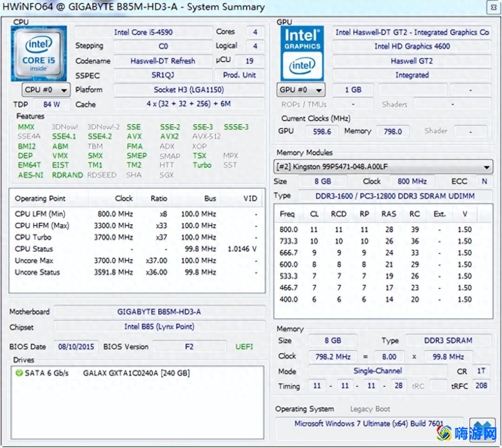Click the Intel Graphics GPU logo
502x448 pixels.
302,53
